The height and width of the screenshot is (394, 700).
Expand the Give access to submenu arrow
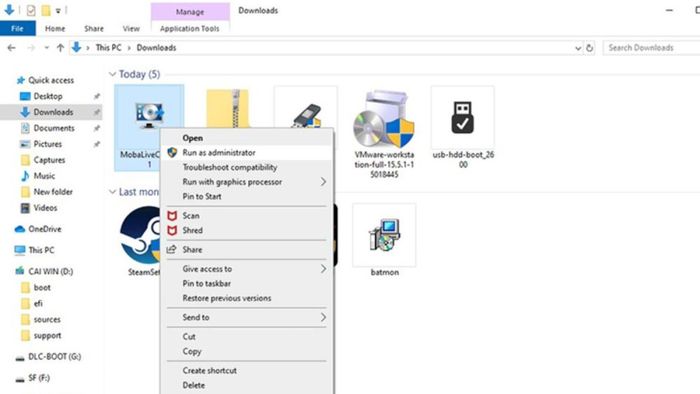click(323, 269)
